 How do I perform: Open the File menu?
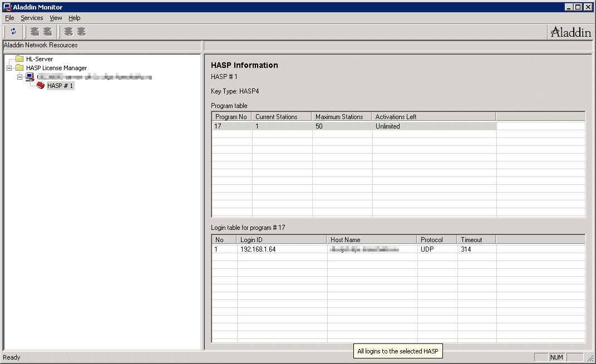point(9,18)
